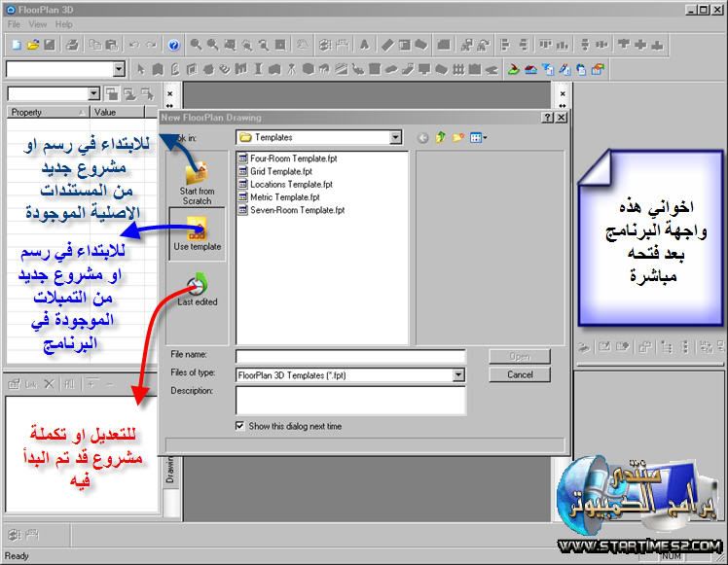The image size is (728, 565).
Task: Click the Redo arrow icon
Action: pos(152,45)
